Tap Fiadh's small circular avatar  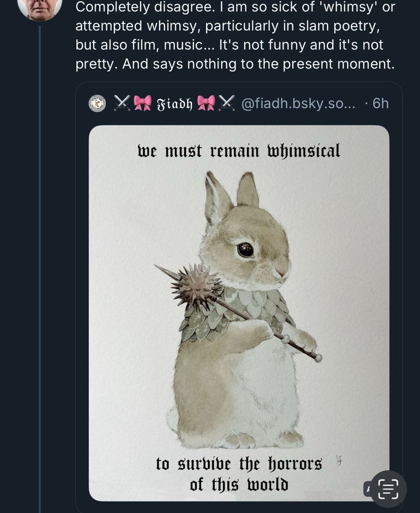97,104
